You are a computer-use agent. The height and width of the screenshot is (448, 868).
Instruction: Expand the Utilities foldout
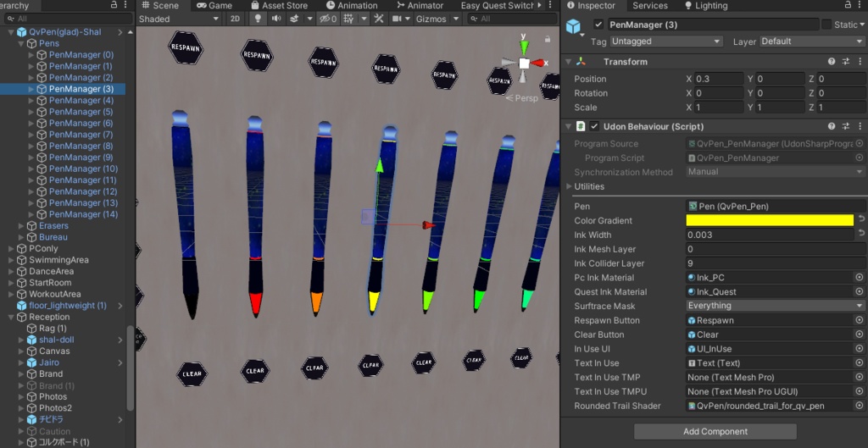point(569,186)
